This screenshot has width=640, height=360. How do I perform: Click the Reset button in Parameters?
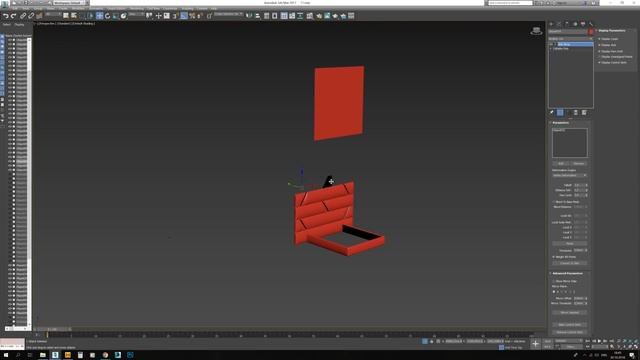tap(570, 243)
